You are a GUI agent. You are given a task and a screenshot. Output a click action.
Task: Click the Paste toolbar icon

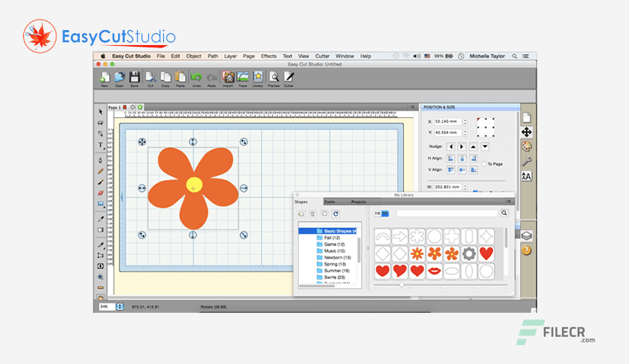point(181,78)
